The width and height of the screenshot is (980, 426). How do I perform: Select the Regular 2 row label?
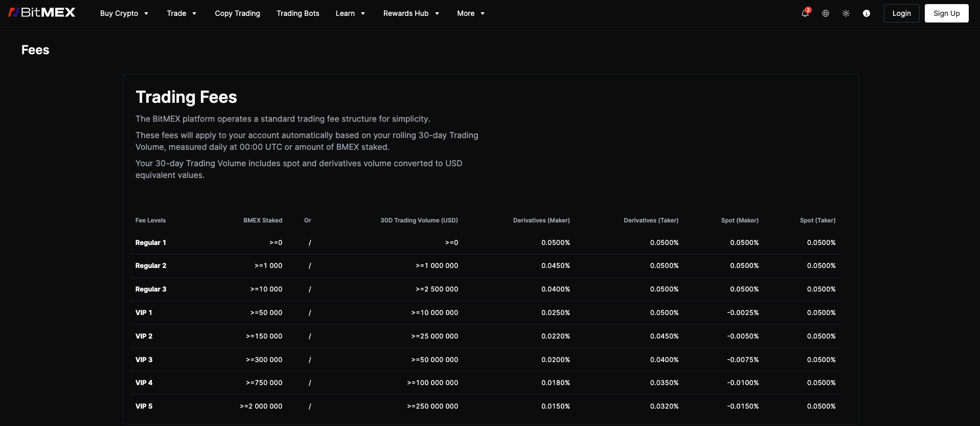(151, 265)
